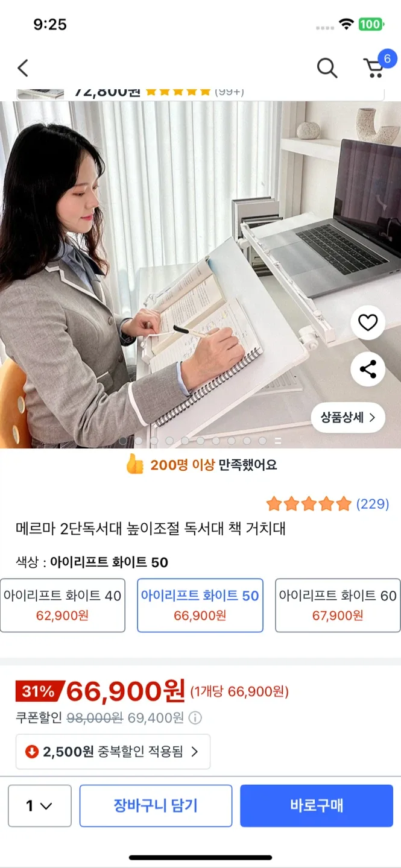Jump to second image pagination dot

[x=139, y=441]
